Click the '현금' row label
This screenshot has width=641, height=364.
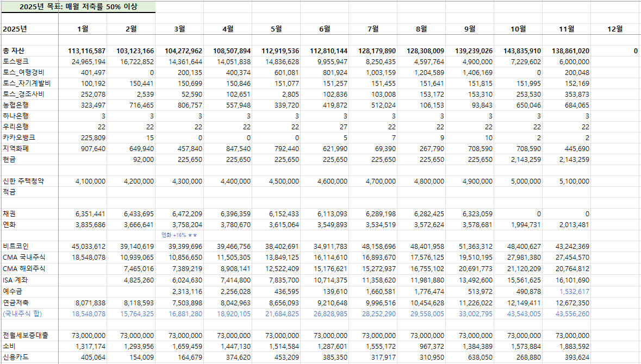[x=9, y=159]
